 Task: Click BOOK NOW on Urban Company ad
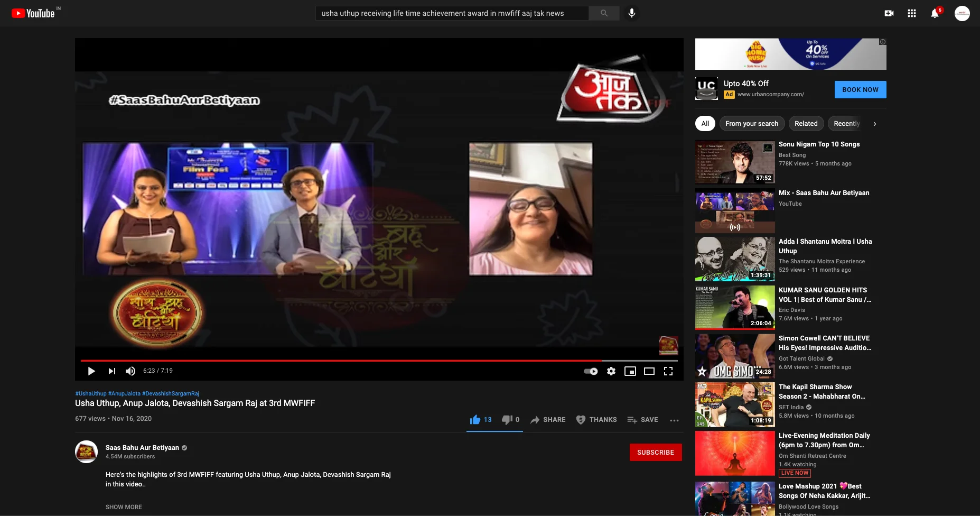click(860, 90)
